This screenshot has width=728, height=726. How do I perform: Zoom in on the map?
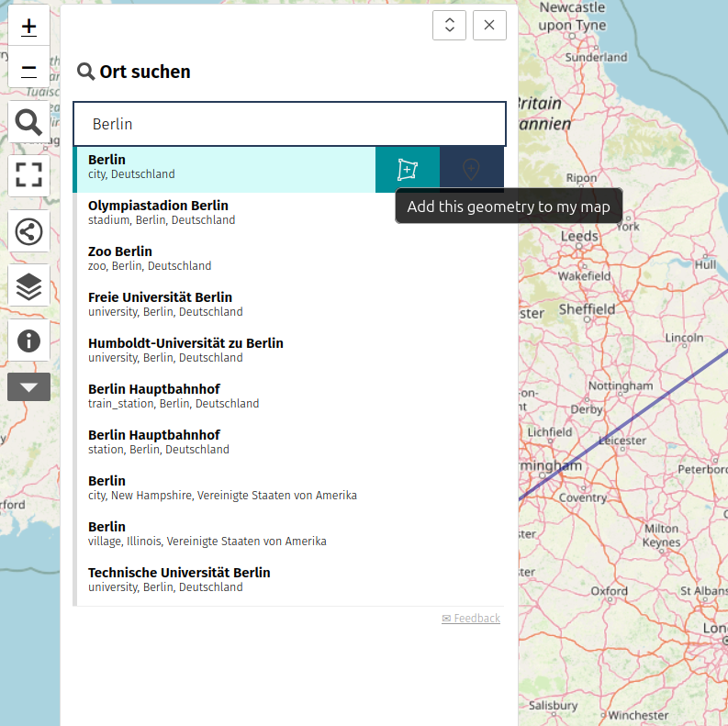[29, 26]
